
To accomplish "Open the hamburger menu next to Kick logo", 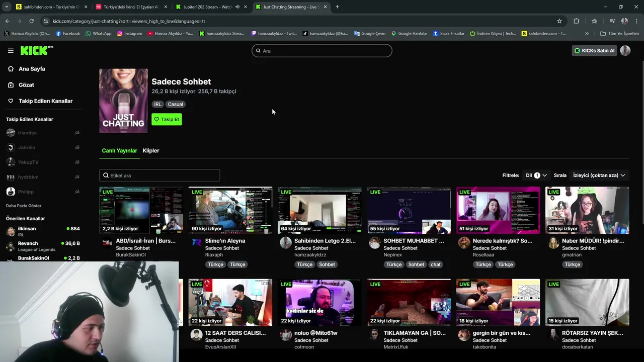I will (x=11, y=51).
